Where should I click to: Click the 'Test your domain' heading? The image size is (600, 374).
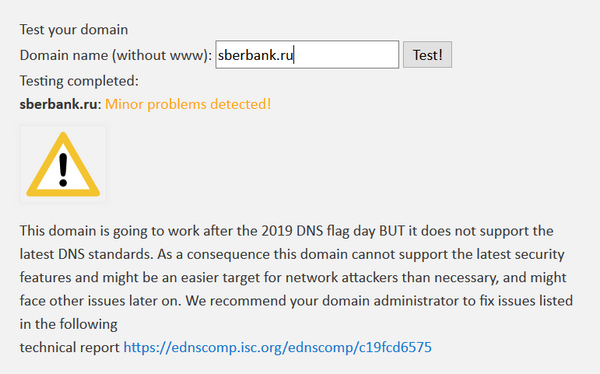[74, 29]
